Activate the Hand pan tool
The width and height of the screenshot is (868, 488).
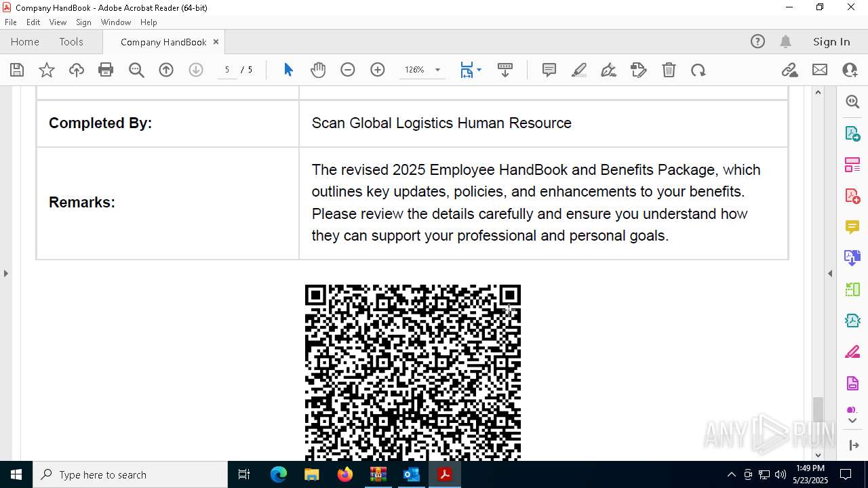tap(318, 70)
